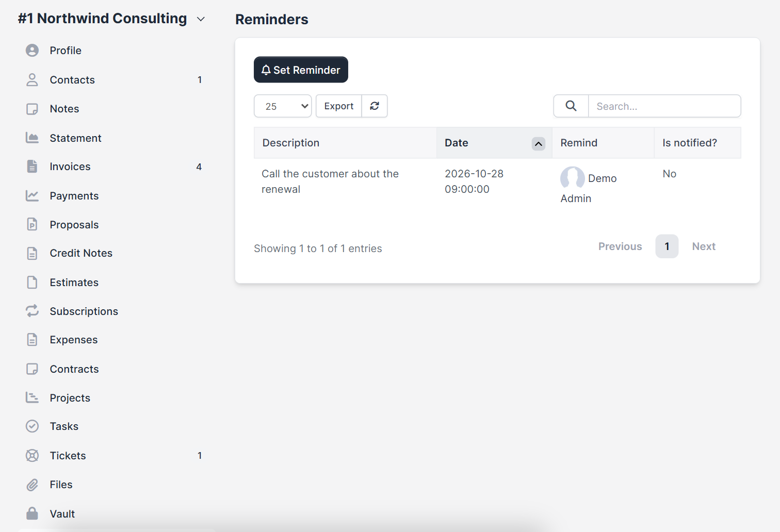The image size is (780, 532).
Task: Focus the Search input field
Action: (664, 106)
